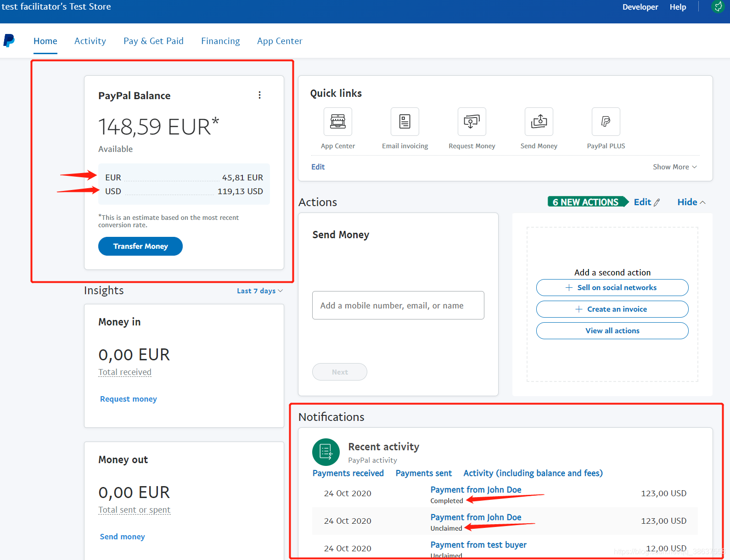Image resolution: width=730 pixels, height=560 pixels.
Task: Click Sell on social networks button
Action: coord(612,288)
